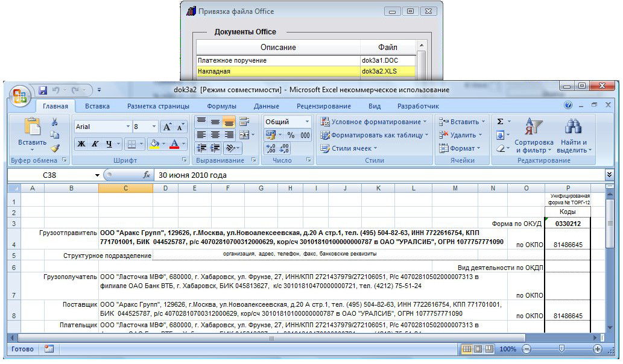Viewport: 623px width, 364px height.
Task: Switch to the Данные tab
Action: click(x=266, y=106)
